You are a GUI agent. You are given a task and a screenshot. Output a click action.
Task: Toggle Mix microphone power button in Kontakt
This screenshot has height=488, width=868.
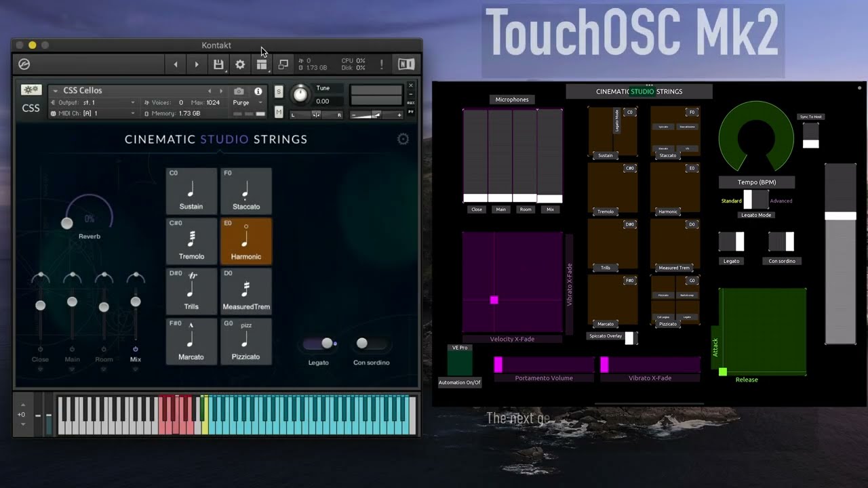tap(136, 349)
